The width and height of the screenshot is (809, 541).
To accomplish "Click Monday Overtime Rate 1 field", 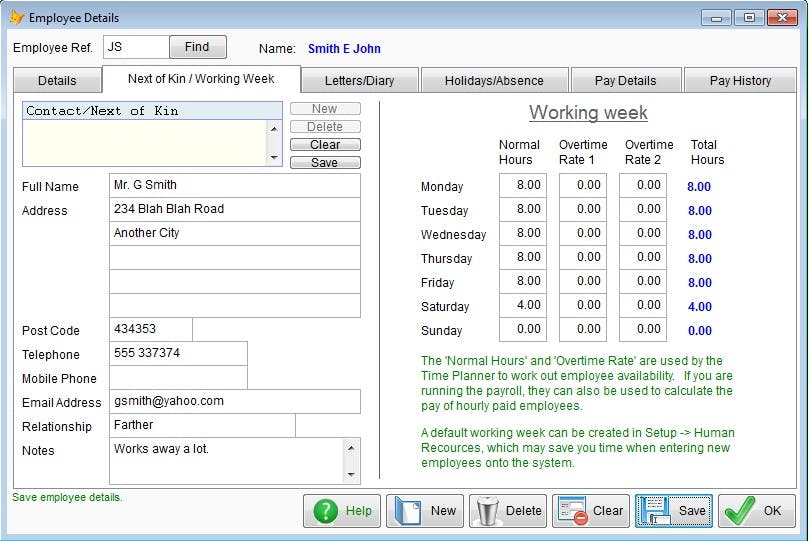I will tap(583, 185).
